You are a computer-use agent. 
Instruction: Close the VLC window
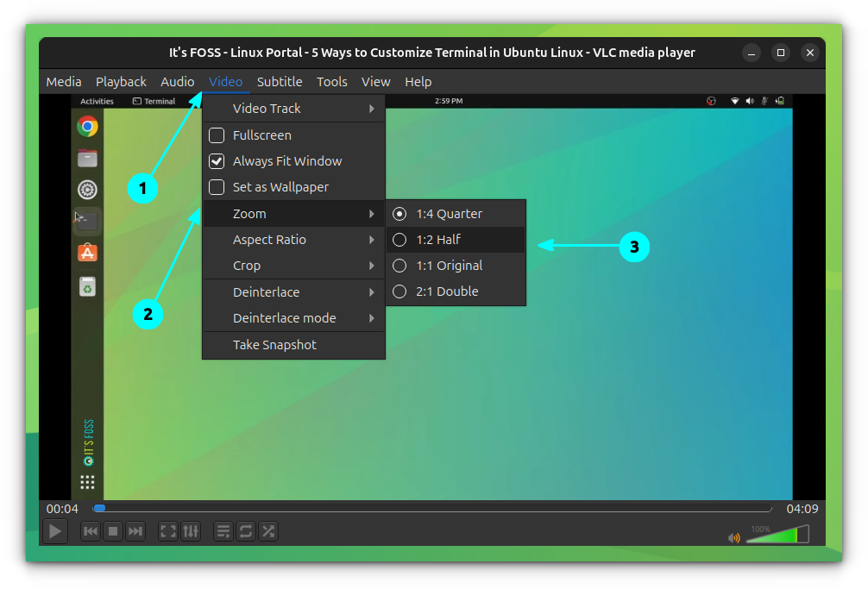pyautogui.click(x=810, y=53)
